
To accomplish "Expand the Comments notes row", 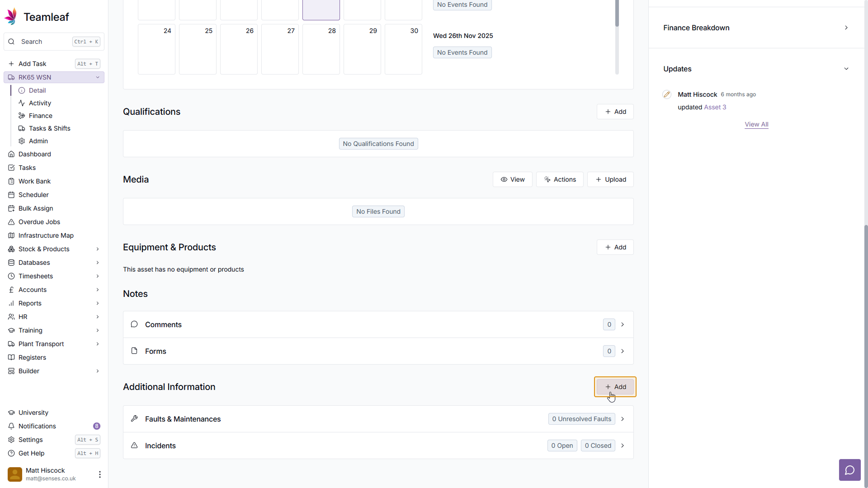I will [623, 324].
